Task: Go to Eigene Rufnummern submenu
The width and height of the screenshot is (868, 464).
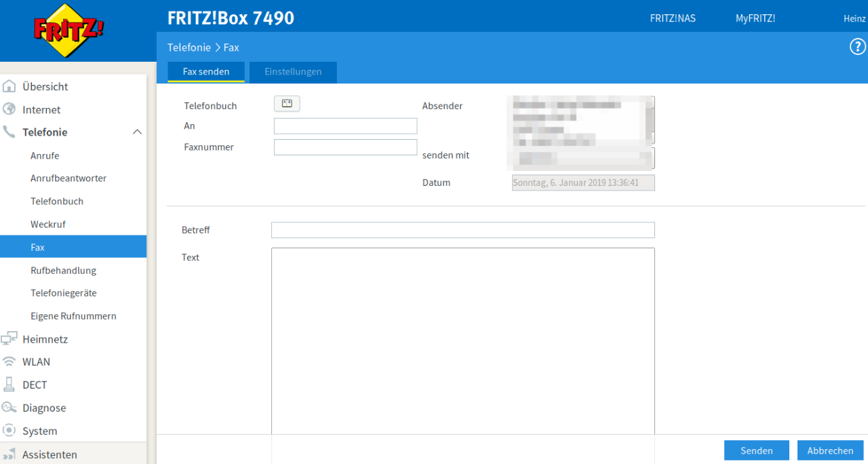Action: pos(73,316)
